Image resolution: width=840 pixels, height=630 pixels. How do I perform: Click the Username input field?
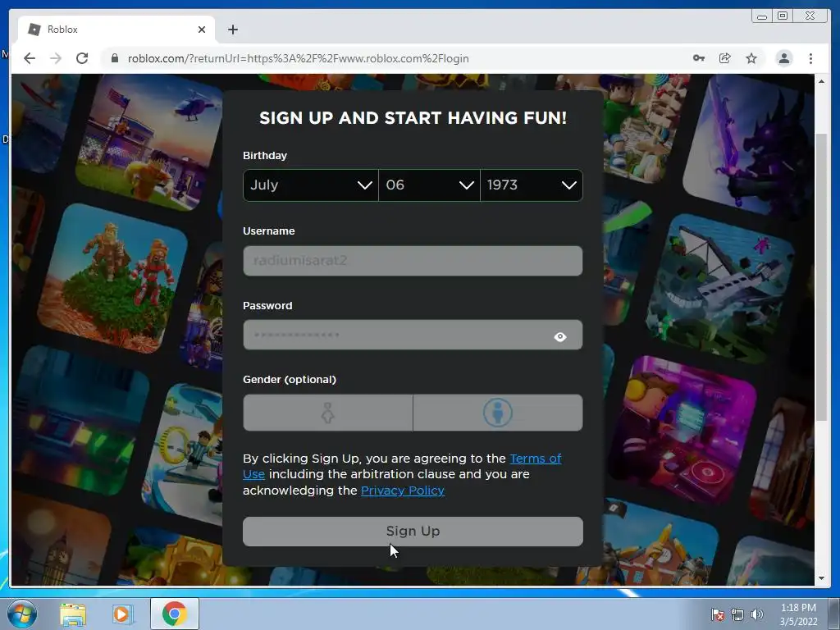413,261
